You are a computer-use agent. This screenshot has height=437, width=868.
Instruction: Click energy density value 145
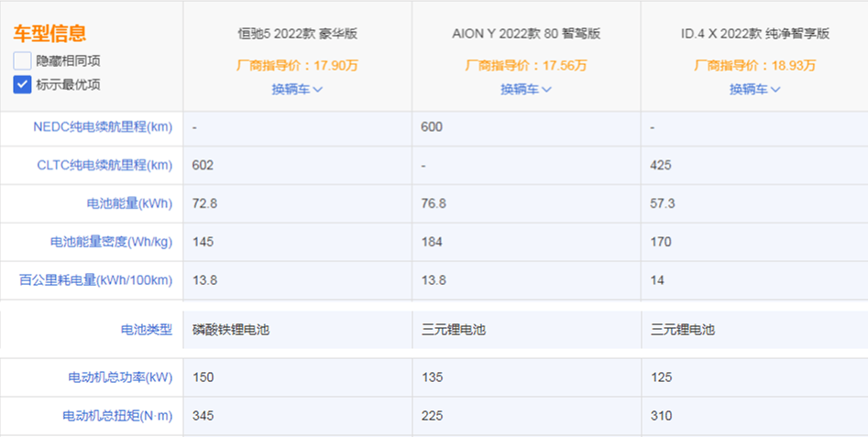pyautogui.click(x=203, y=242)
